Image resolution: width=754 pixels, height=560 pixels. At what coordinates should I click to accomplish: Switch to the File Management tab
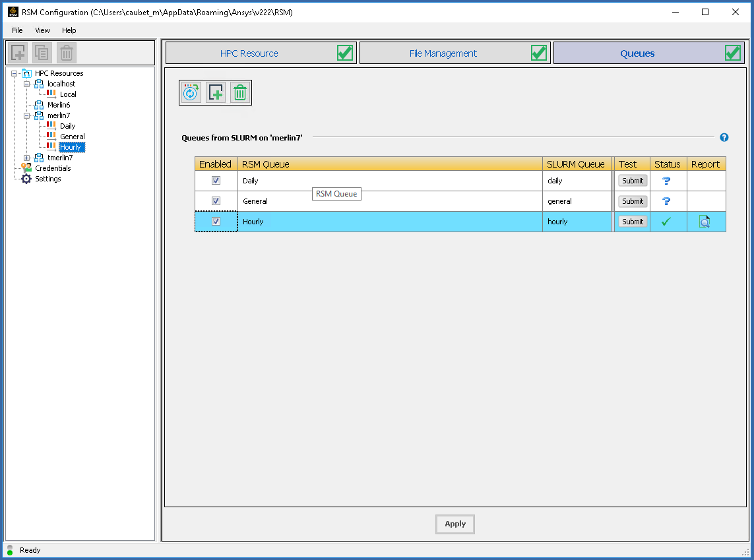coord(443,53)
